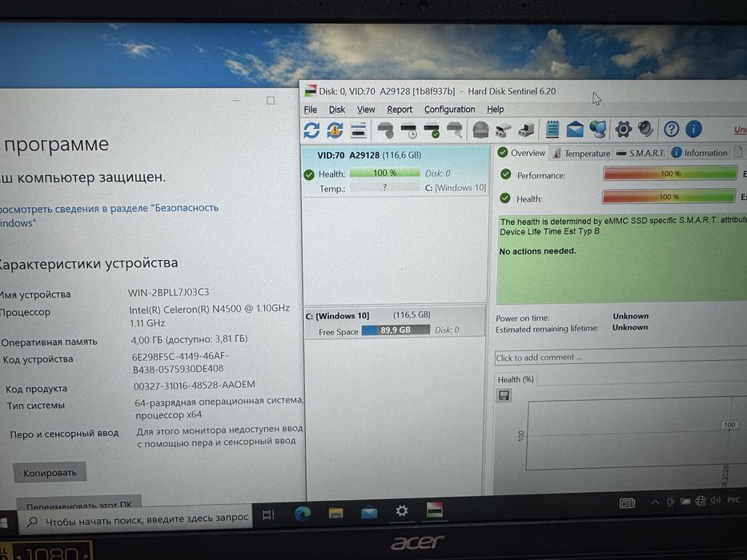
Task: Click the toolbar icon just before the notepad
Action: 526,130
